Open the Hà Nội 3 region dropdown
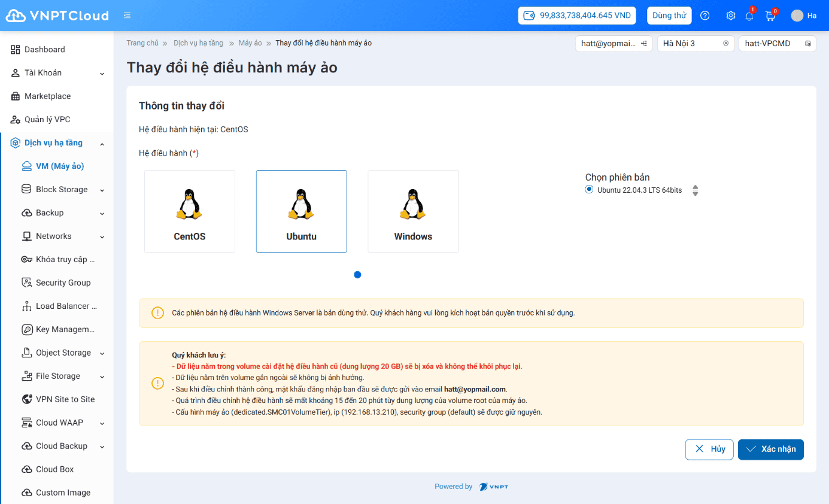The width and height of the screenshot is (829, 504). coord(696,44)
